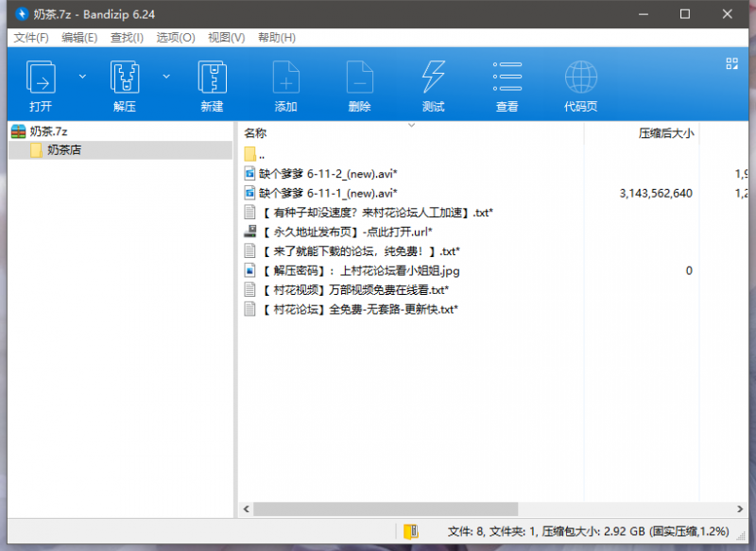Viewport: 756px width, 551px height.
Task: Select file 缺个爹爹 6-11-1_(new).avi
Action: [x=328, y=193]
